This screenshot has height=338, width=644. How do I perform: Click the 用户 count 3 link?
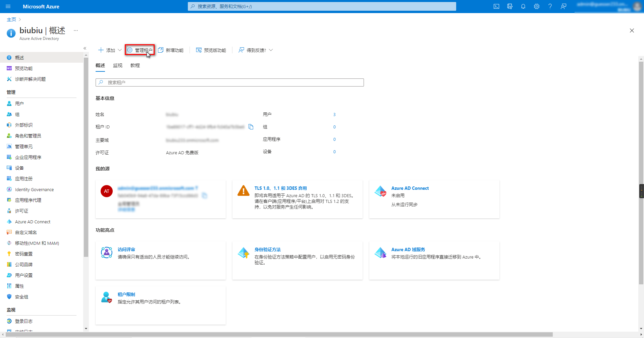coord(334,115)
